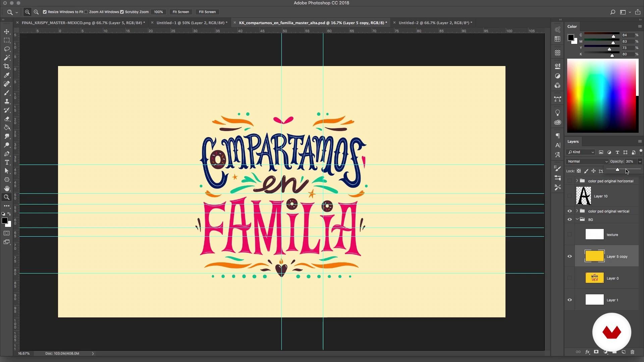Open the Layers panel menu
The image size is (644, 362).
(x=640, y=141)
